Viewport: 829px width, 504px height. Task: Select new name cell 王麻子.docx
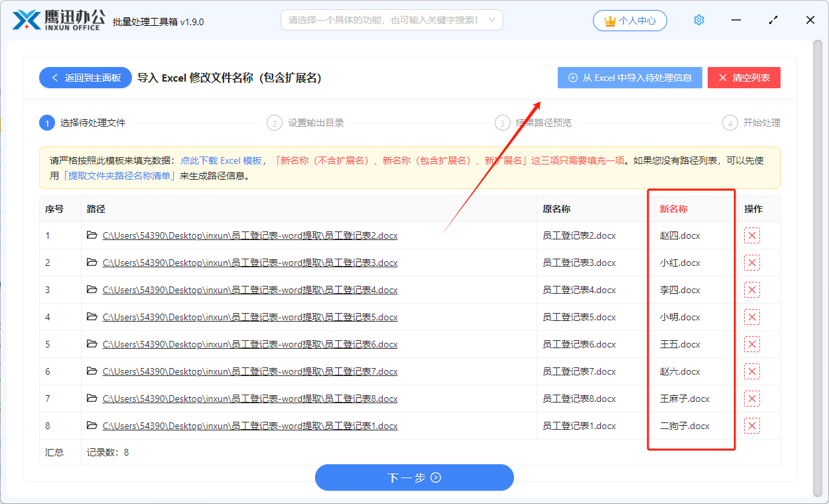coord(684,399)
